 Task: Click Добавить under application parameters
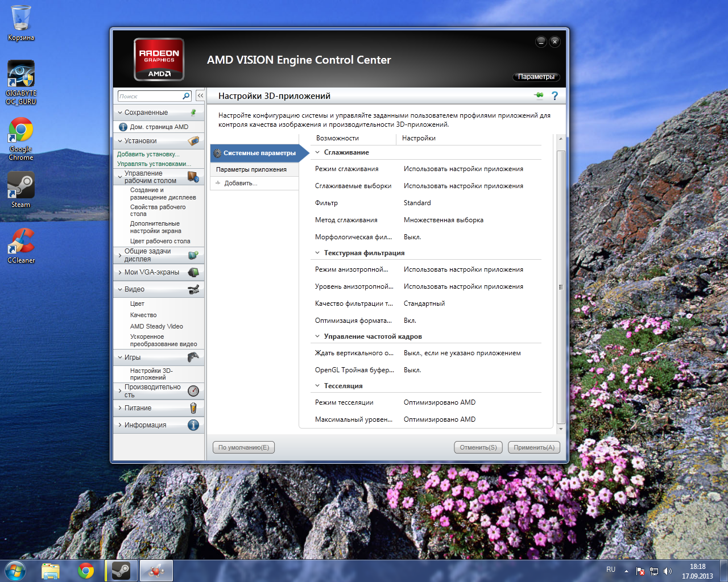tap(241, 183)
